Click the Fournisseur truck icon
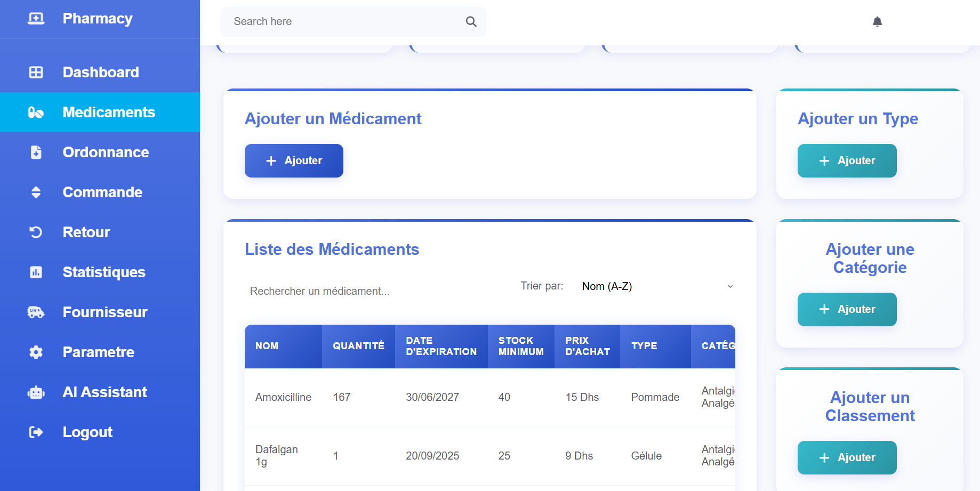 [x=36, y=312]
